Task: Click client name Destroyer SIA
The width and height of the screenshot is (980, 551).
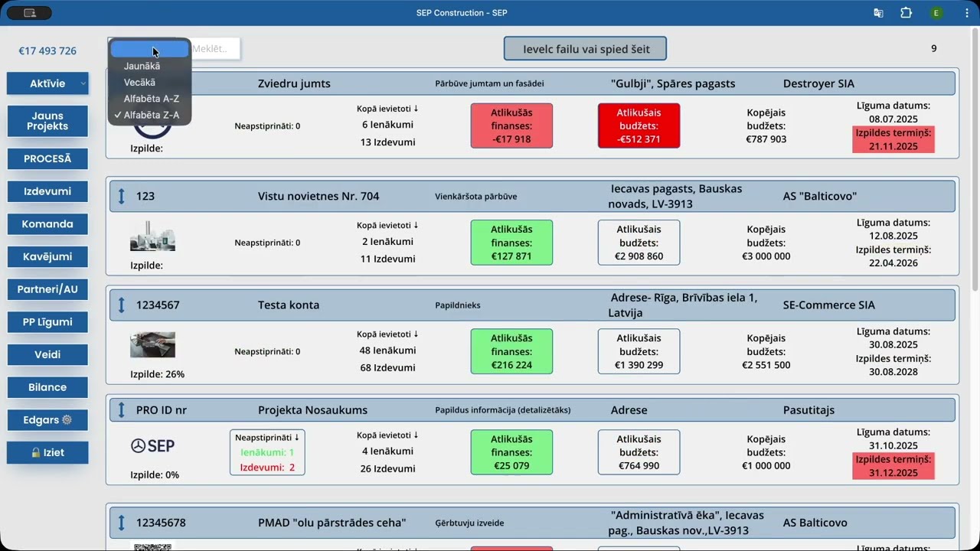Action: (818, 83)
